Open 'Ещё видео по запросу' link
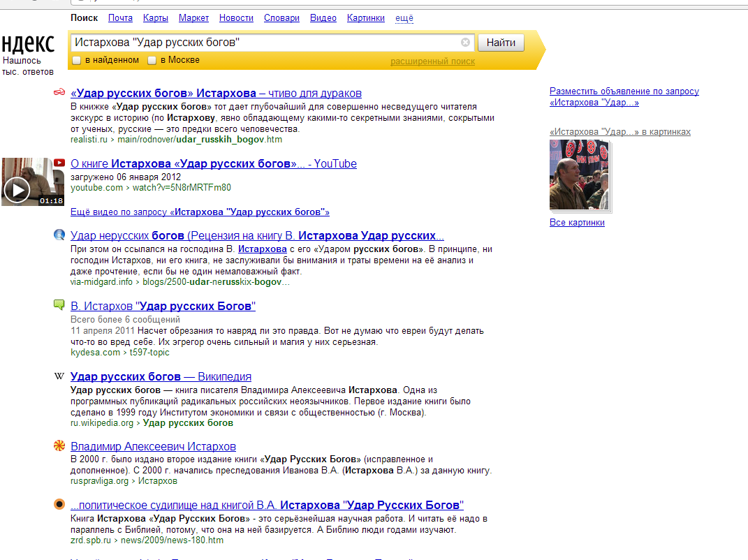Screen dimensions: 748x560 point(200,212)
